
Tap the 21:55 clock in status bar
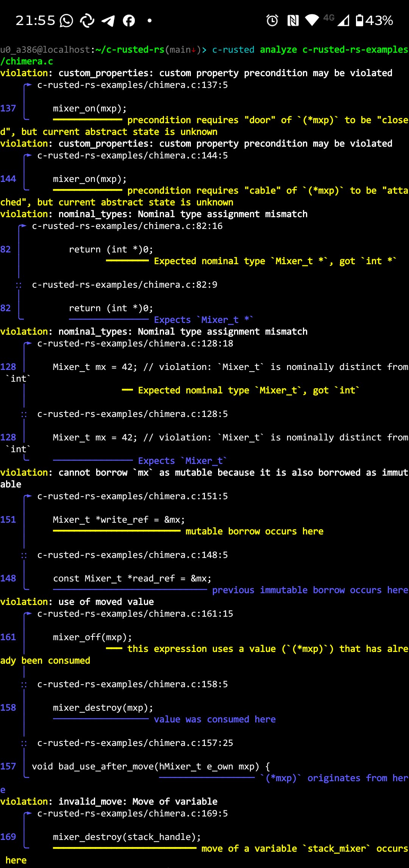coord(35,20)
